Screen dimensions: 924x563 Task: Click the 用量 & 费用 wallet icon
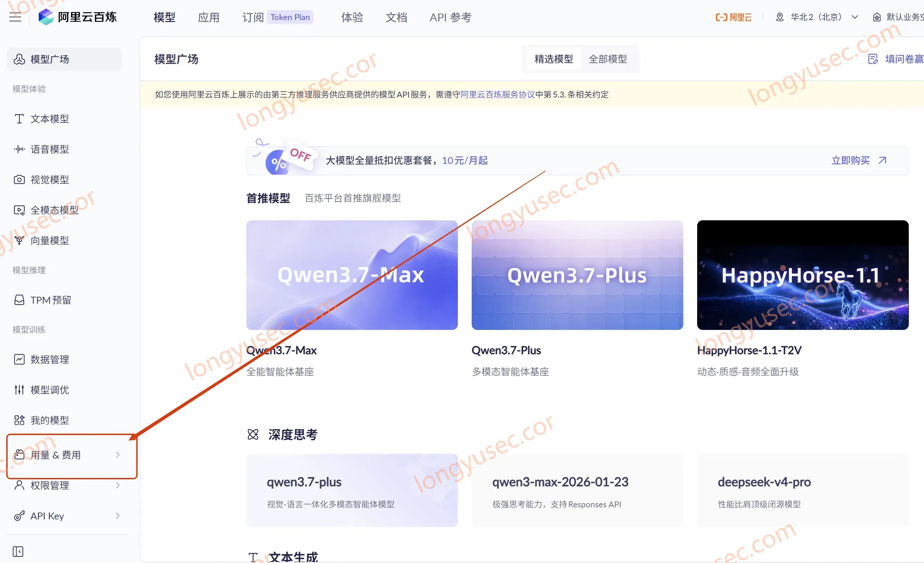click(19, 455)
